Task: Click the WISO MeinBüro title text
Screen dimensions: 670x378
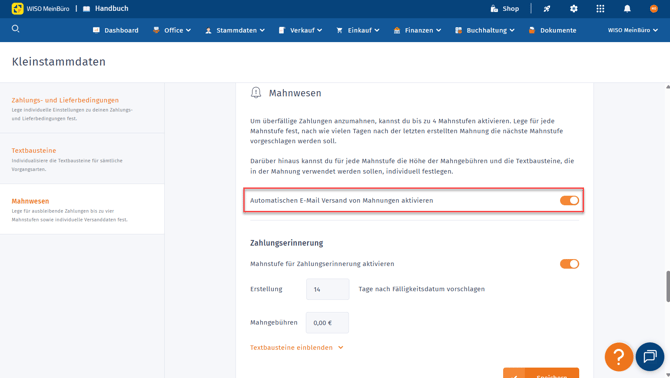Action: (x=48, y=9)
